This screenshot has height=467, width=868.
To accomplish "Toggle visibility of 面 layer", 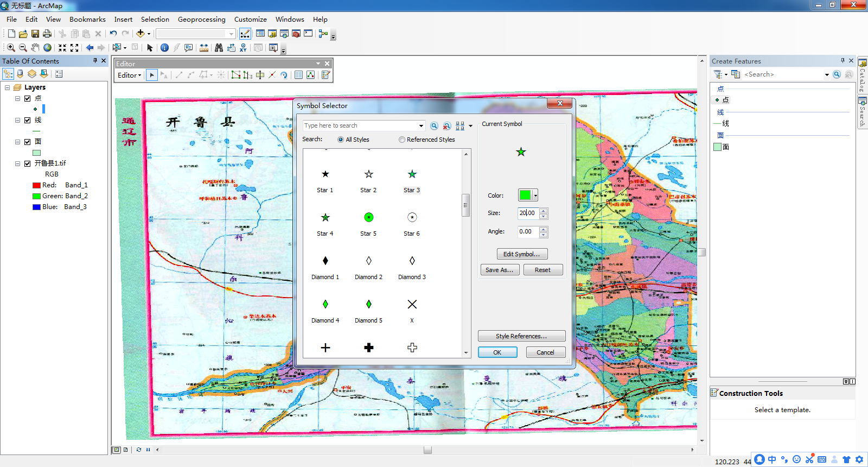I will pyautogui.click(x=27, y=142).
